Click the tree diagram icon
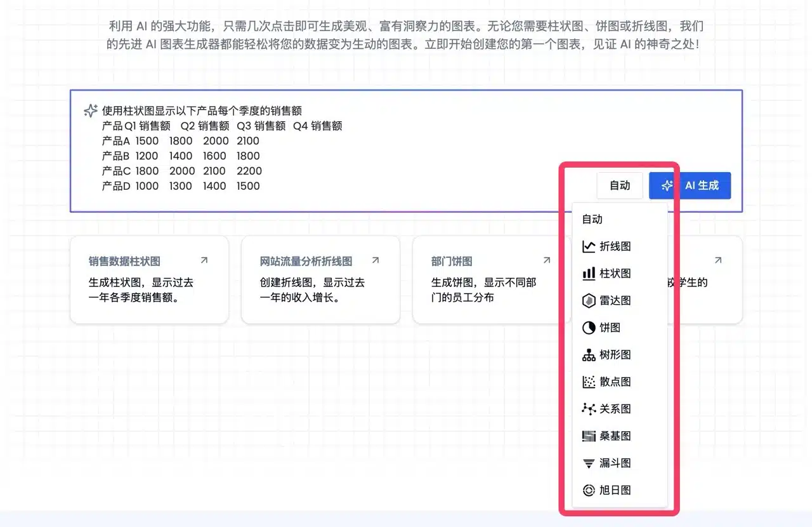This screenshot has height=527, width=812. (588, 355)
